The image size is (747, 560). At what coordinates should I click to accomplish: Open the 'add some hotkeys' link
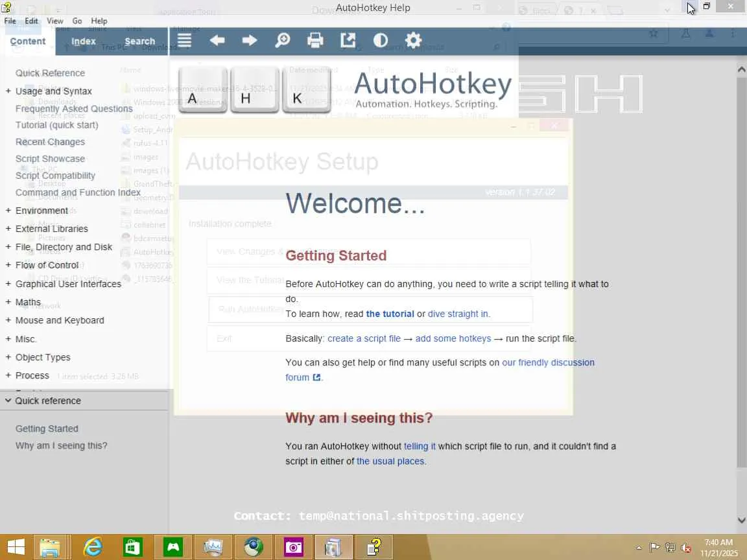coord(453,338)
